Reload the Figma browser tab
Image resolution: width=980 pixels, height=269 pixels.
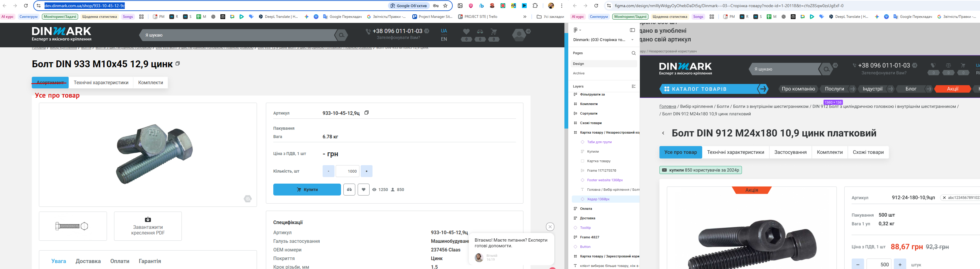pos(596,6)
